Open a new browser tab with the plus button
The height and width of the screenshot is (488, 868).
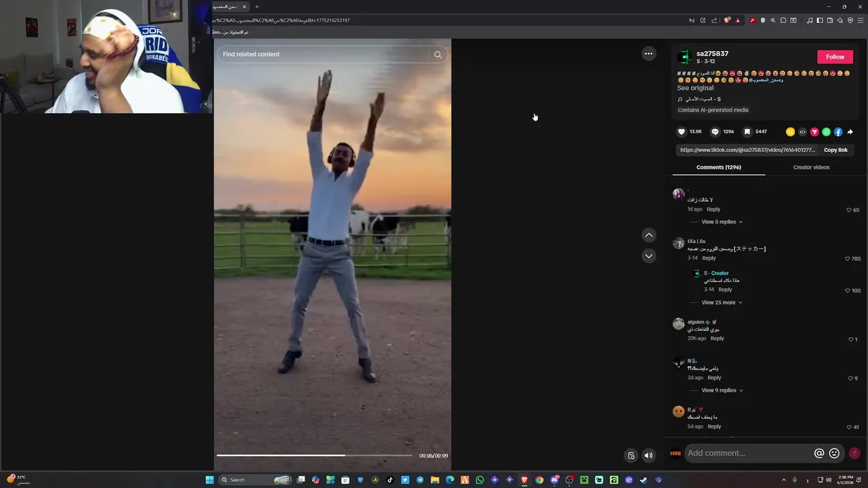256,7
